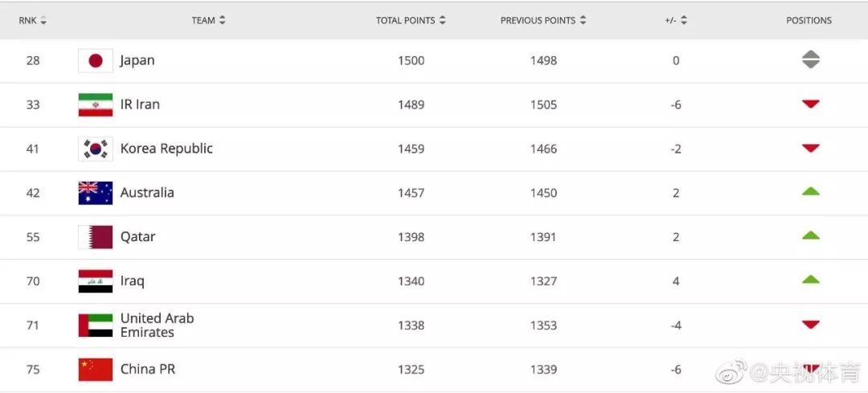Viewport: 868px width, 393px height.
Task: Click the China PR flag icon
Action: [x=95, y=370]
